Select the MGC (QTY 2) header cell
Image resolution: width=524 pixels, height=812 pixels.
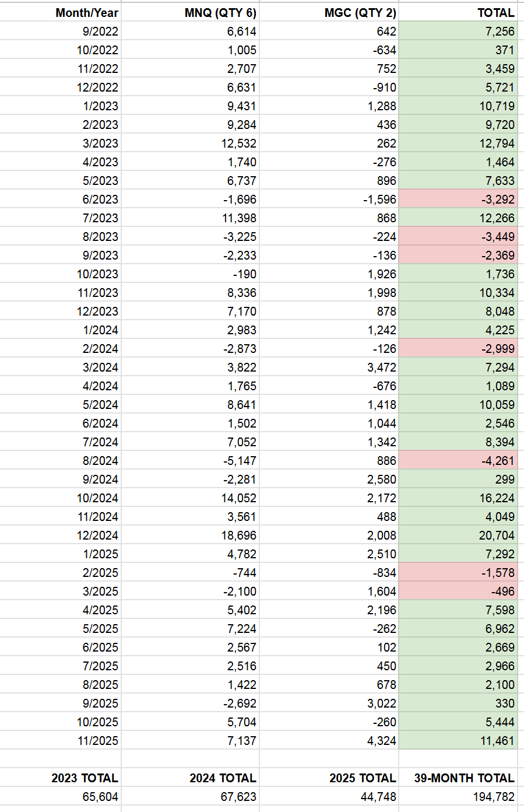click(x=360, y=13)
